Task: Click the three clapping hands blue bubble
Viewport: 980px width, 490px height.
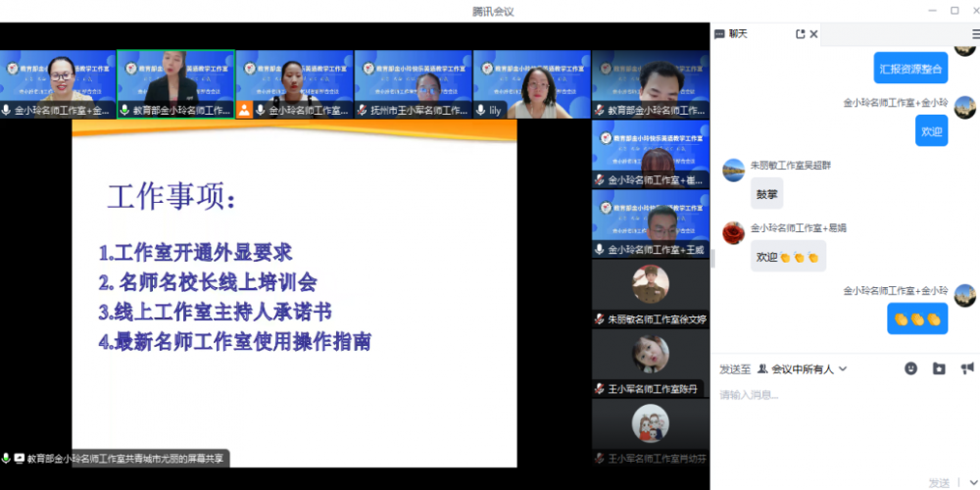Action: point(917,318)
